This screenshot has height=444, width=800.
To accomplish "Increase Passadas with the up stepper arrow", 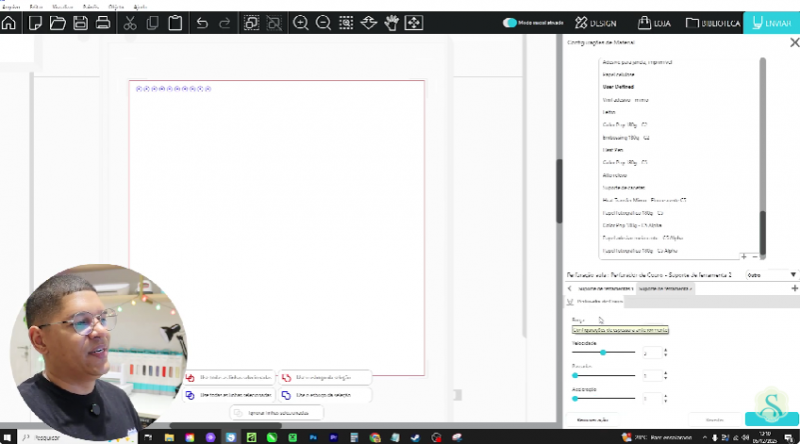I will [x=665, y=373].
